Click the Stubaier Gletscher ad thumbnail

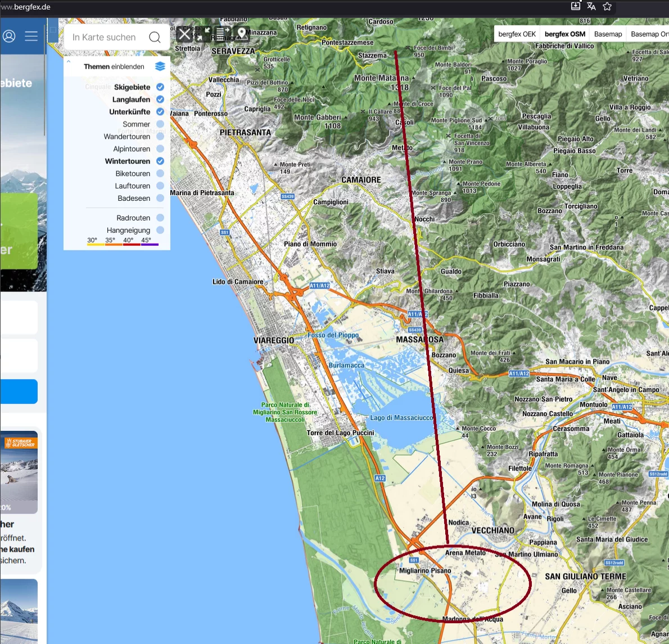[19, 472]
